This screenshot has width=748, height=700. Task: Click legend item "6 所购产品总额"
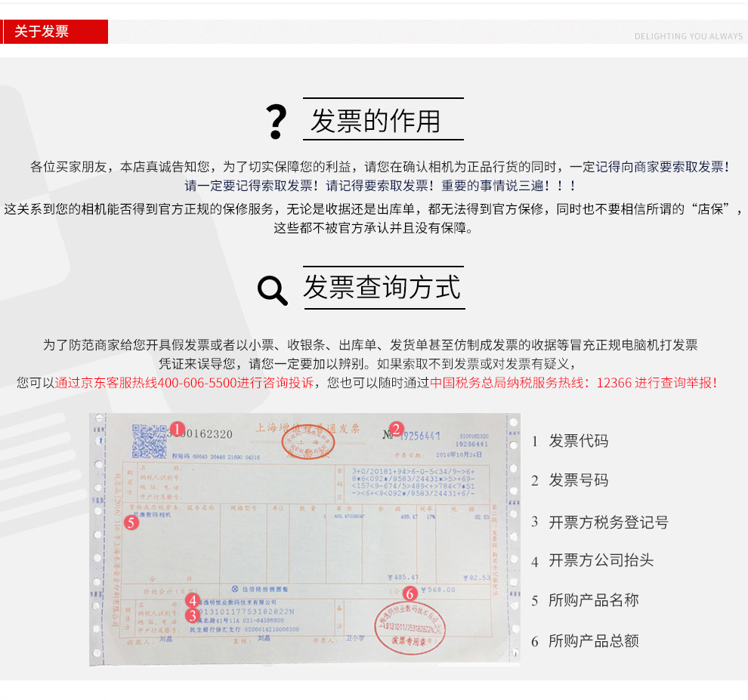tap(585, 641)
